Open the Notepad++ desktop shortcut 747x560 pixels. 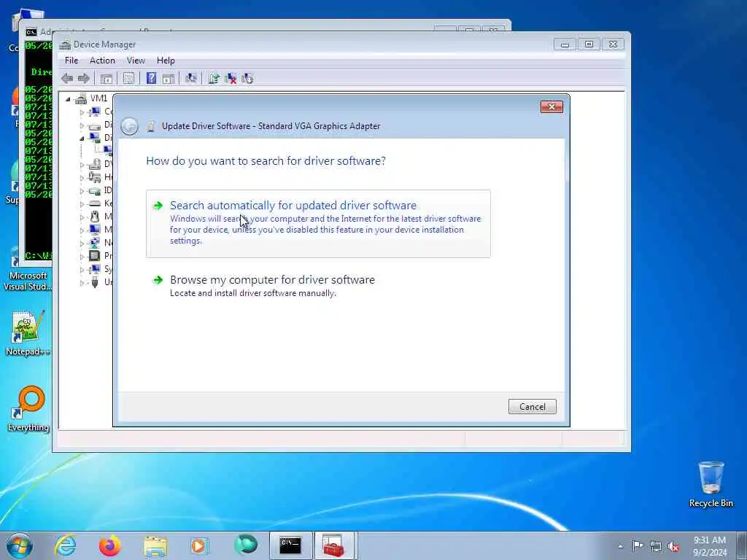coord(28,334)
